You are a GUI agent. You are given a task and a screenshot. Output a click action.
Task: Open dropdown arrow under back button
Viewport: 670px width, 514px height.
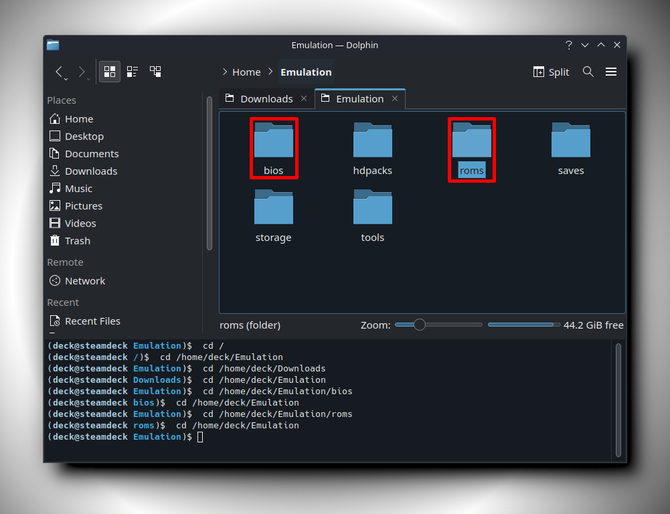click(66, 79)
